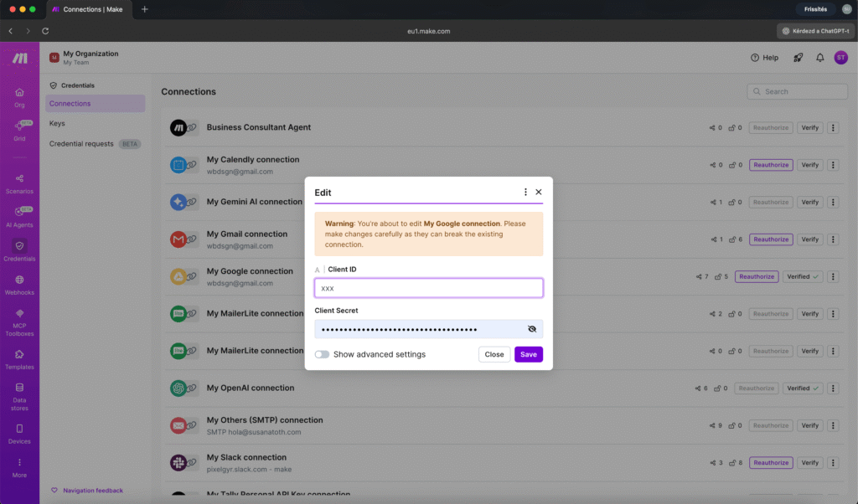Screen dimensions: 858x504
Task: Open the MCP Toolboxes panel
Action: pyautogui.click(x=18, y=321)
